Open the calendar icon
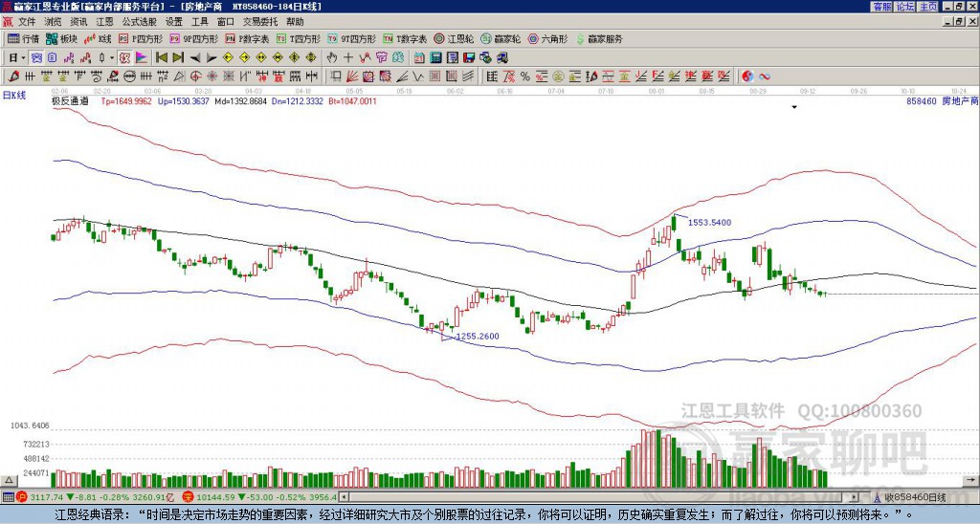Screen dimensions: 980x524 coord(419,57)
